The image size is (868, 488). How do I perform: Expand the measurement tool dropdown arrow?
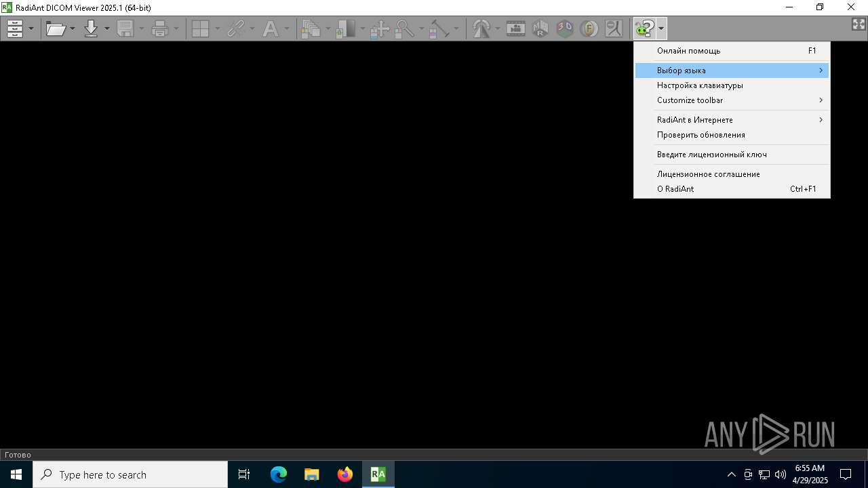pyautogui.click(x=456, y=28)
